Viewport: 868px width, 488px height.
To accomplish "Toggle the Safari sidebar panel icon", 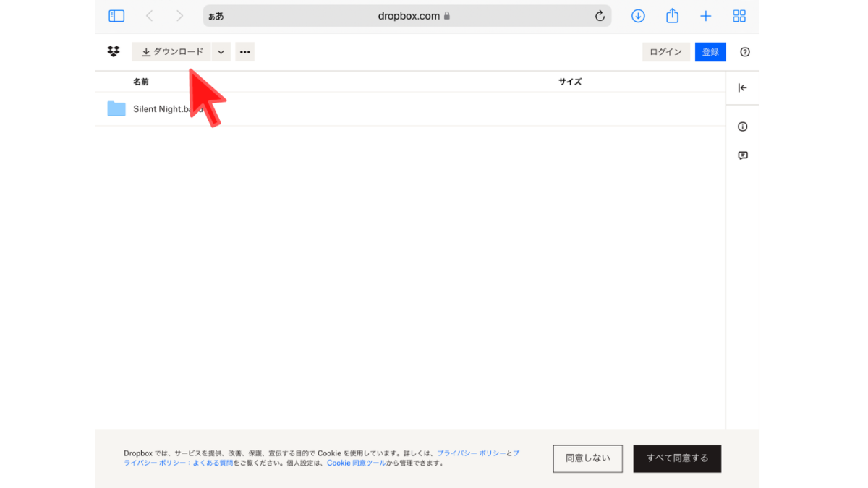I will coord(116,16).
